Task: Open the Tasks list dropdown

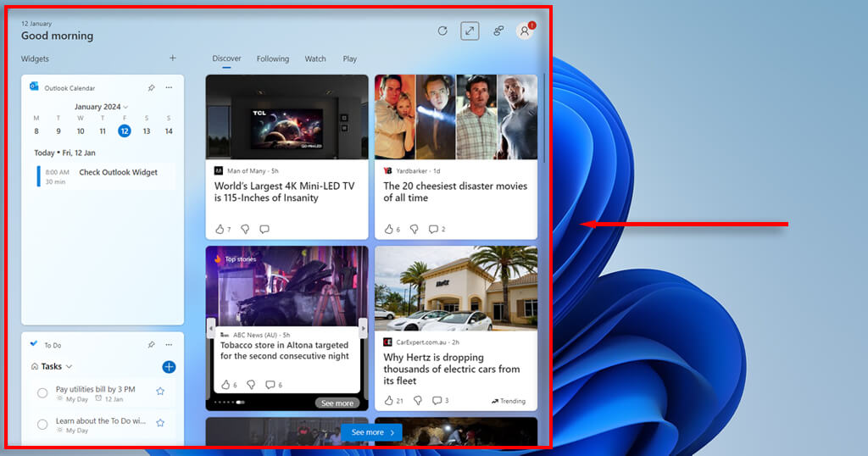Action: click(x=56, y=367)
